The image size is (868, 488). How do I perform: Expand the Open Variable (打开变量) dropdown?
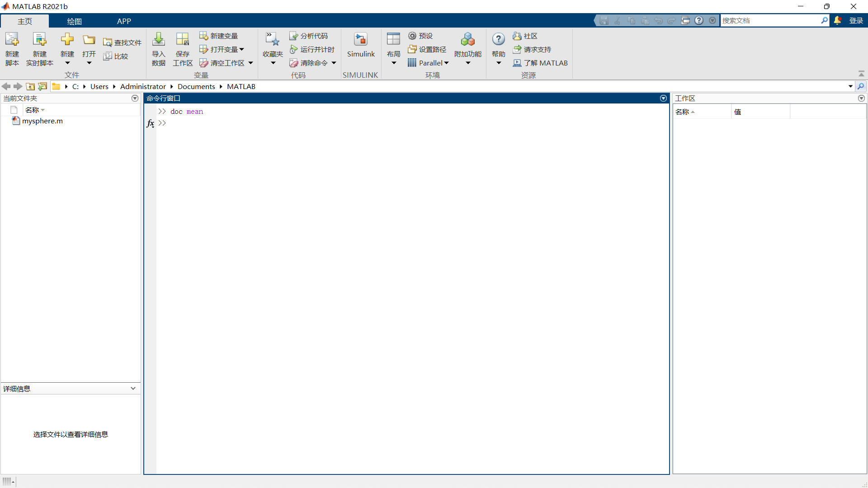(x=242, y=49)
